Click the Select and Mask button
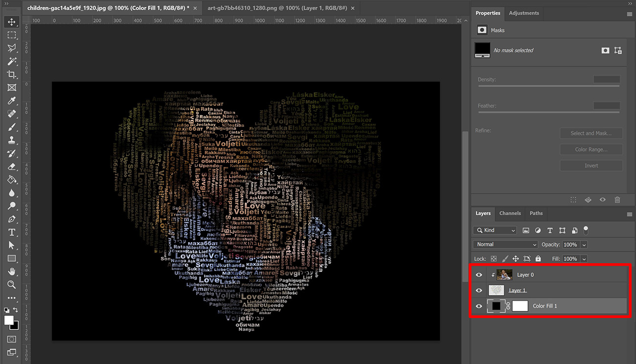 tap(591, 133)
